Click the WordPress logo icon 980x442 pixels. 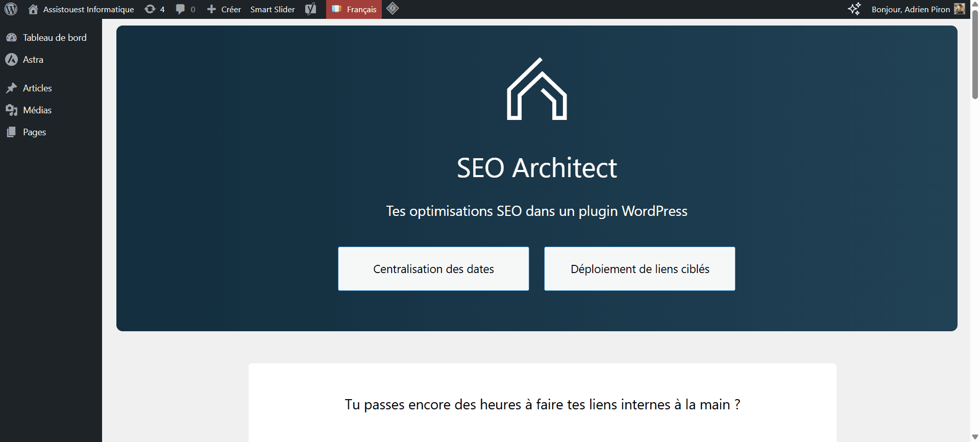(11, 9)
